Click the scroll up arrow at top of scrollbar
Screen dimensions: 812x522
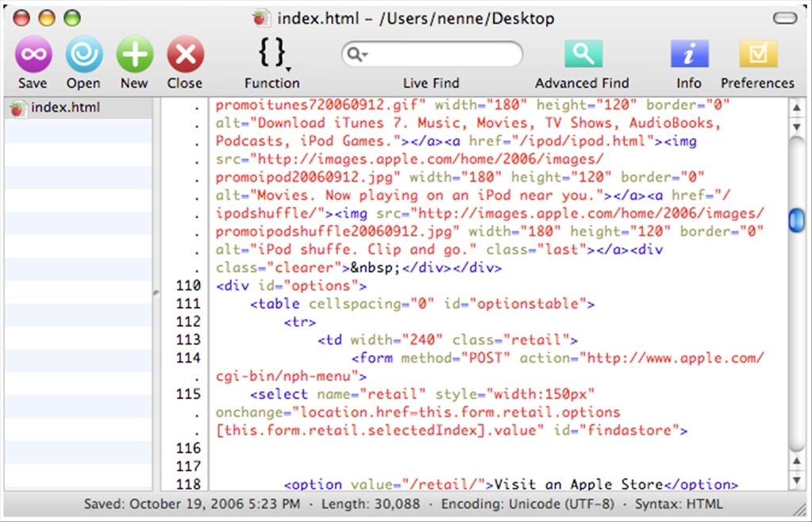coord(796,108)
